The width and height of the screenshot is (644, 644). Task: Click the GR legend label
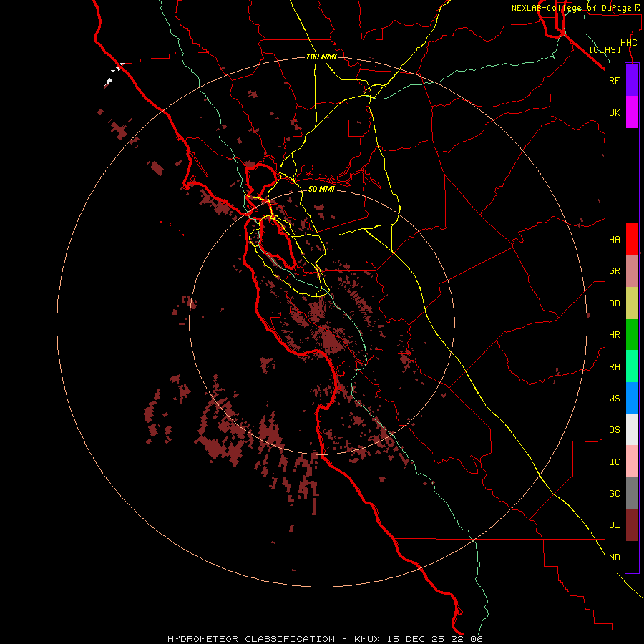coord(614,271)
